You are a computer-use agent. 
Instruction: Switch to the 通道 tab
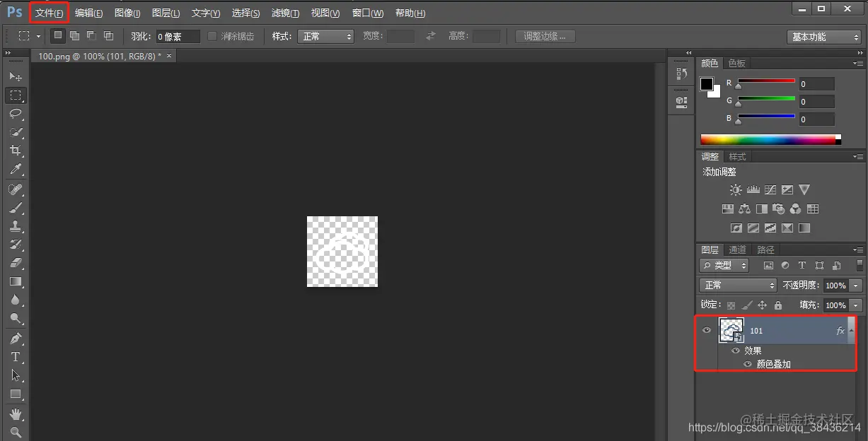(x=737, y=249)
